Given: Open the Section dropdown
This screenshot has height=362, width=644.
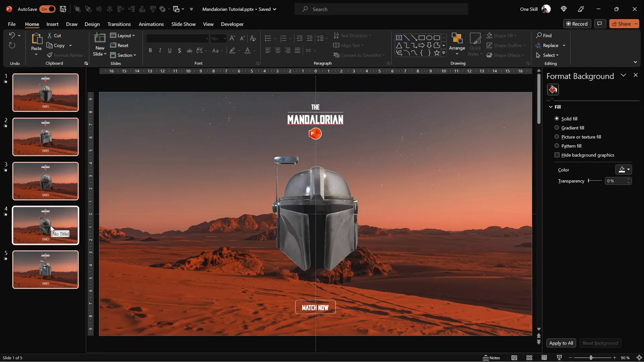Looking at the screenshot, I should tap(123, 55).
